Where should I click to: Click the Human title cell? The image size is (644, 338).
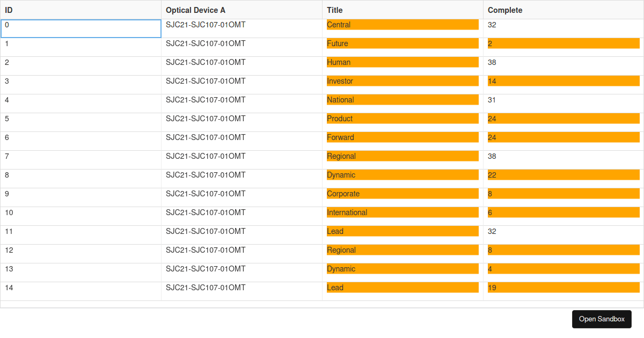[x=402, y=63]
